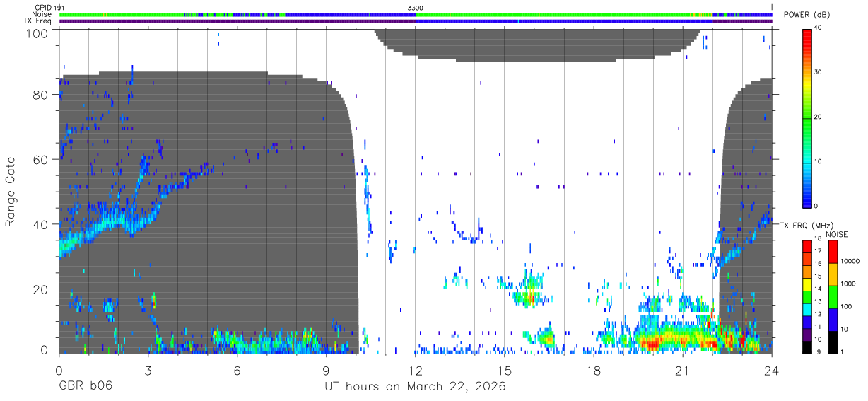Select the Noise strip along the top

pos(416,14)
